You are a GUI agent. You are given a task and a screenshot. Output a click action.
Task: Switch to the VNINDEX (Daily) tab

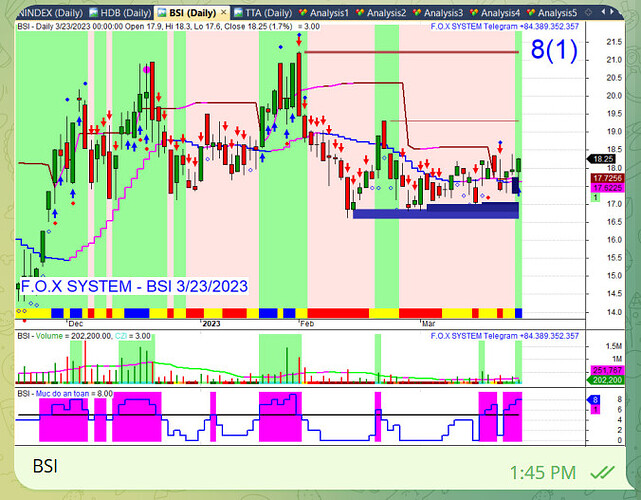(50, 13)
